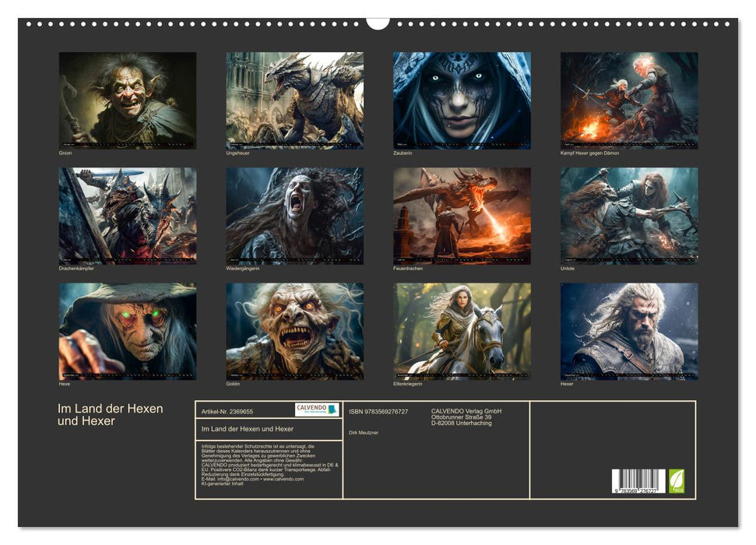Click the boxed 'Im Land der Hexen und Hexer' line
Viewport: 756px width, 545px height.
click(x=248, y=429)
